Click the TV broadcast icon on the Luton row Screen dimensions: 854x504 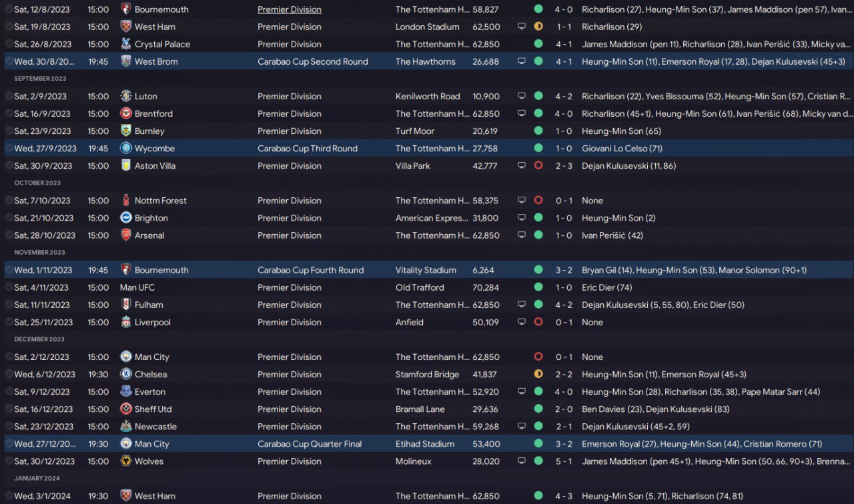tap(522, 96)
